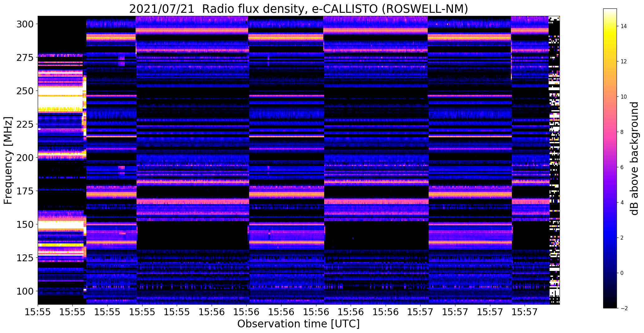Click the 175 frequency tick label
Viewport: 644px width, 333px height.
click(x=26, y=191)
